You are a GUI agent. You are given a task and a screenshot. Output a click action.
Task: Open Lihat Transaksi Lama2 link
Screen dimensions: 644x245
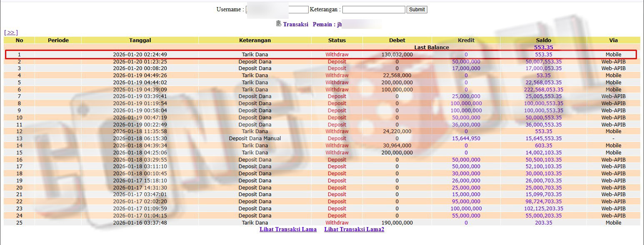(354, 230)
